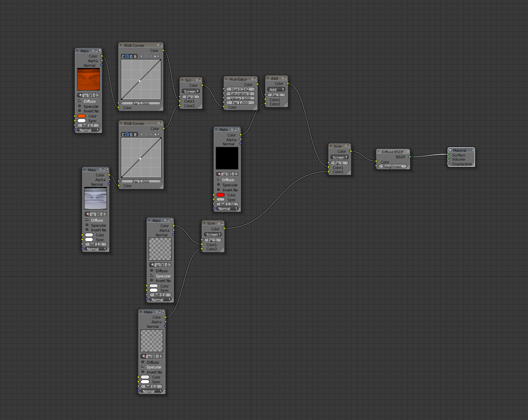Open Normal dropdown on orange Material node
528x420 pixels.
tap(88, 130)
